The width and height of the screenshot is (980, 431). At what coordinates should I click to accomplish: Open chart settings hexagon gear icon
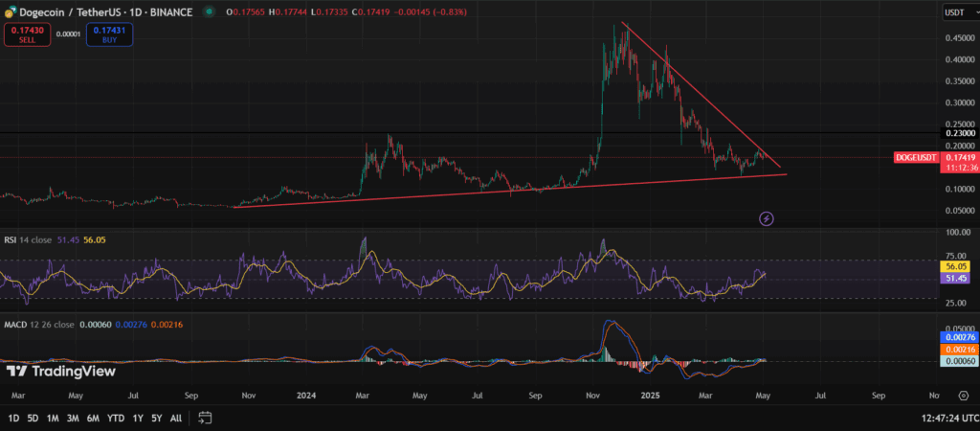[963, 396]
